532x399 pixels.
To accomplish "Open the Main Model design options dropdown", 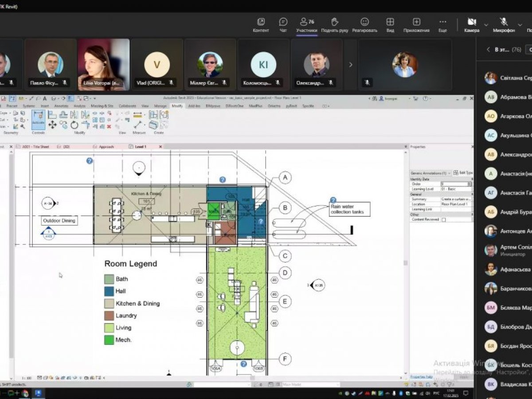I will pos(311,384).
